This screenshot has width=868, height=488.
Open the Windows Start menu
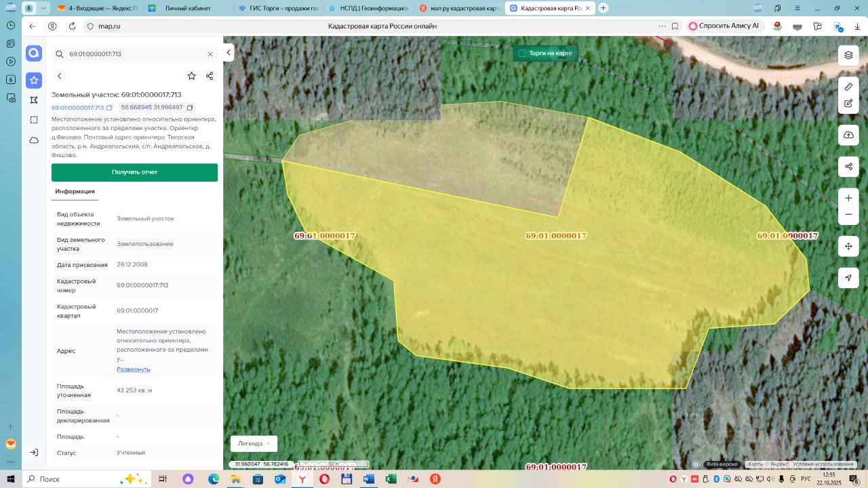click(11, 479)
